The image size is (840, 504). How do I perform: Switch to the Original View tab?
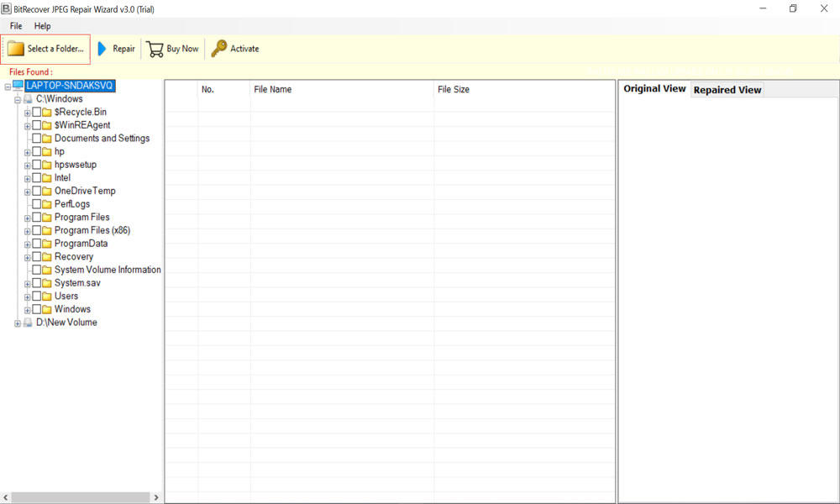coord(654,89)
